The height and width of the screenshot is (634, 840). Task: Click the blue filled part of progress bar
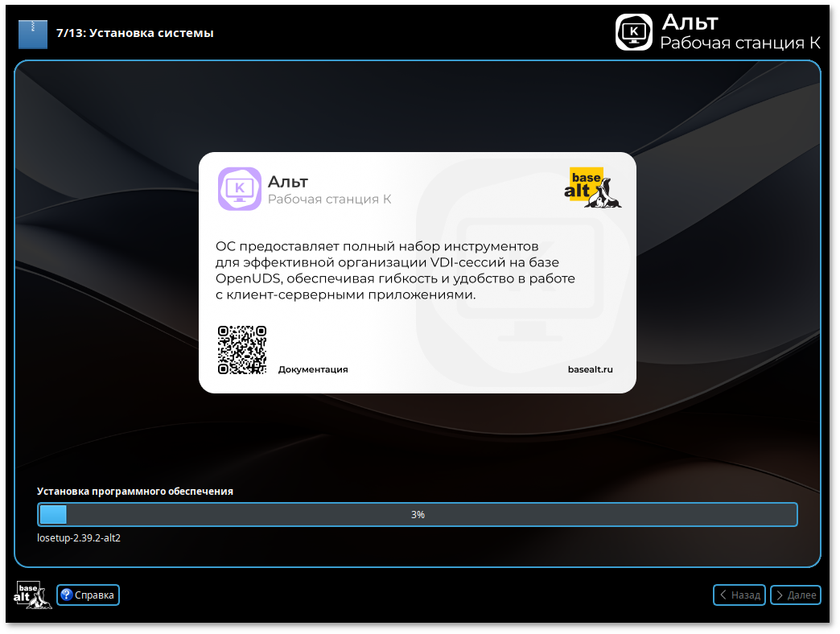tap(53, 514)
